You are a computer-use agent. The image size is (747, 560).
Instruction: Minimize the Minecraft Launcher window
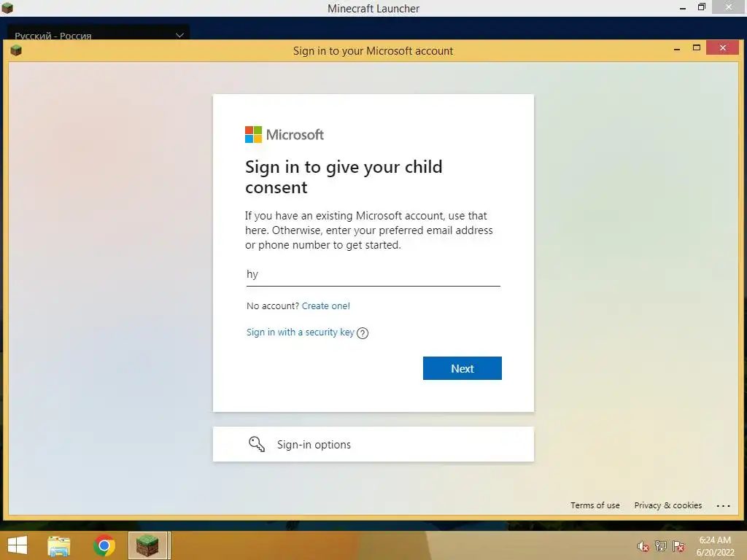click(683, 8)
